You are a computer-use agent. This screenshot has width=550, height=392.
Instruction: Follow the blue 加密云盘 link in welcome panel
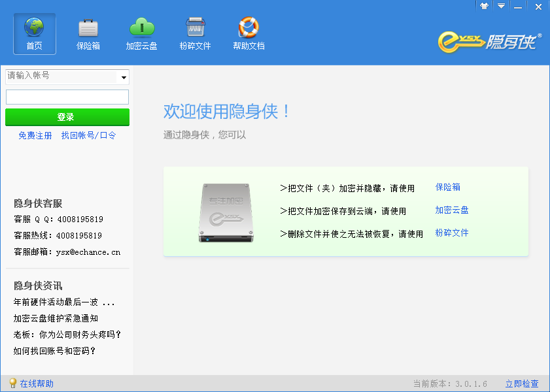tap(452, 210)
